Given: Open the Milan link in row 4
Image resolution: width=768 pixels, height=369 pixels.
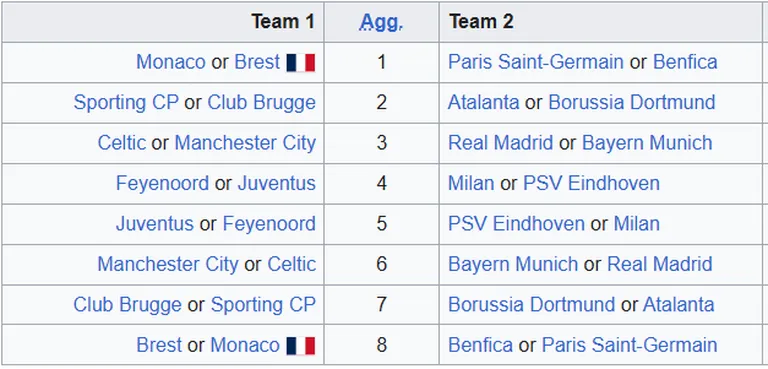Looking at the screenshot, I should (x=471, y=183).
